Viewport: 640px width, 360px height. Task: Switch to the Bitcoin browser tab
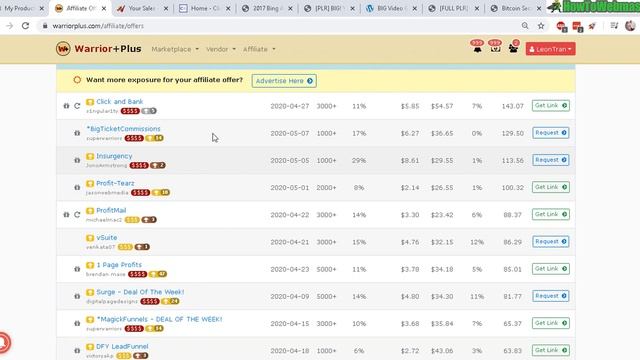[x=516, y=8]
